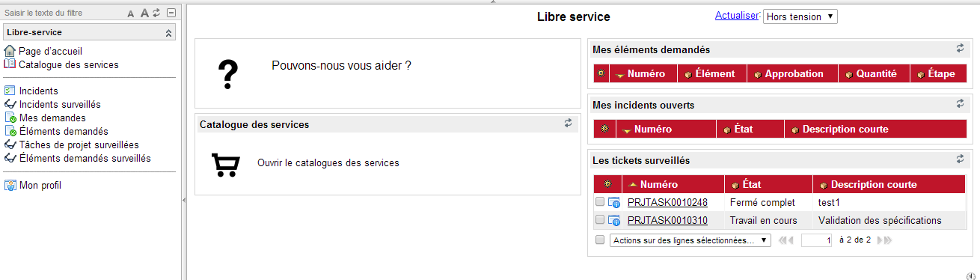Go to next page of tickets

tap(881, 240)
